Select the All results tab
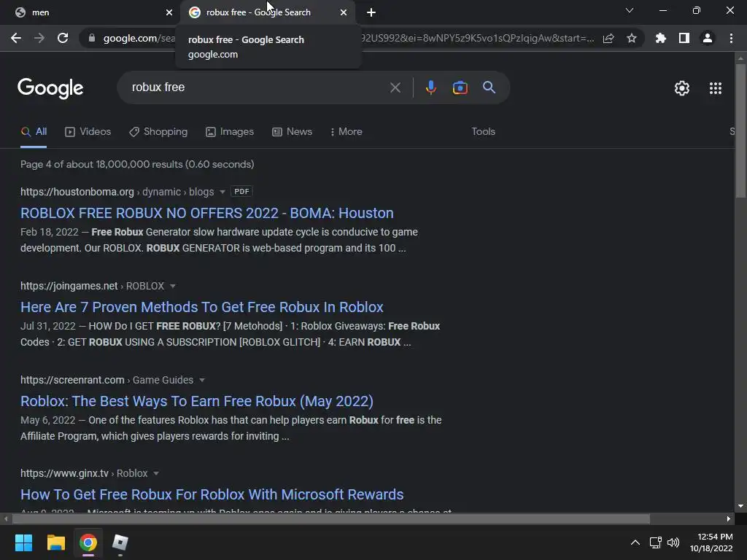Viewport: 747px width, 560px height. click(x=34, y=132)
